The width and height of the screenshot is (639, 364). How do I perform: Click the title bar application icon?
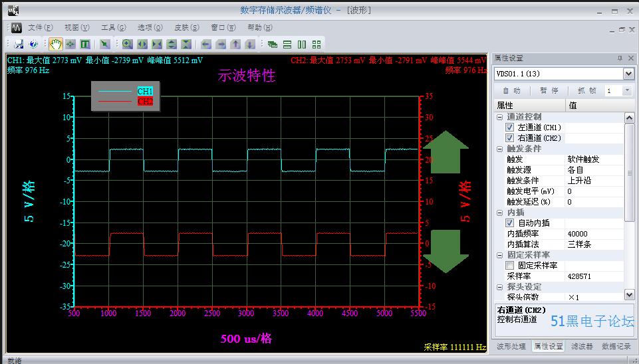tap(13, 11)
